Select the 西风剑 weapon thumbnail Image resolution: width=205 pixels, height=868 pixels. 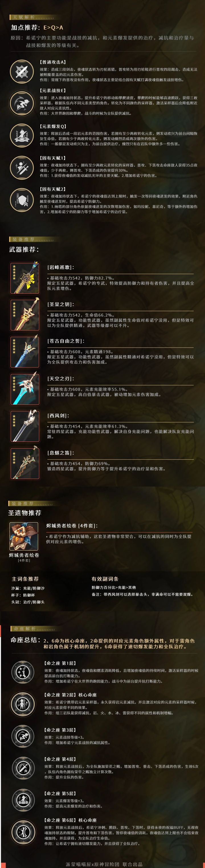(x=24, y=426)
